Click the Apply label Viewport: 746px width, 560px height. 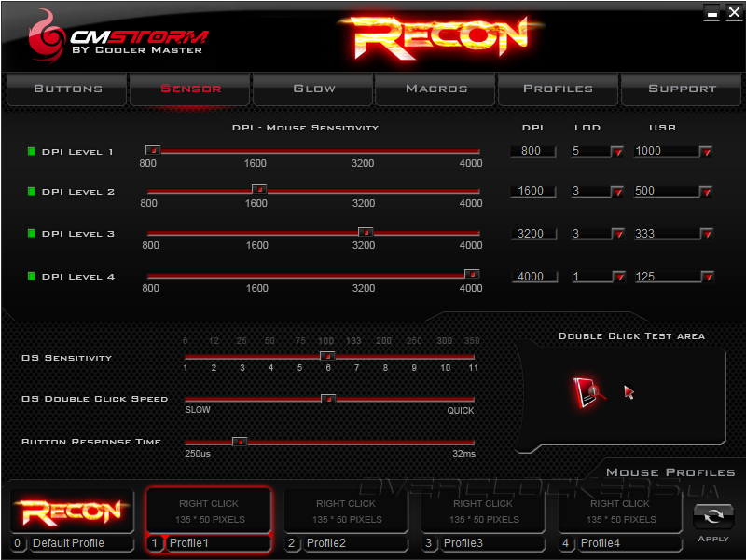(x=713, y=539)
